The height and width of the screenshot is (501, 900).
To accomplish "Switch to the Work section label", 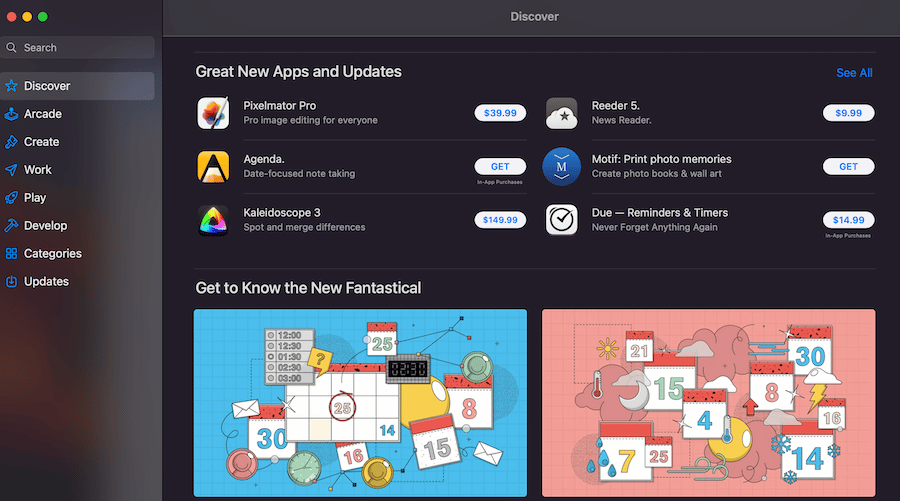I will click(x=38, y=170).
